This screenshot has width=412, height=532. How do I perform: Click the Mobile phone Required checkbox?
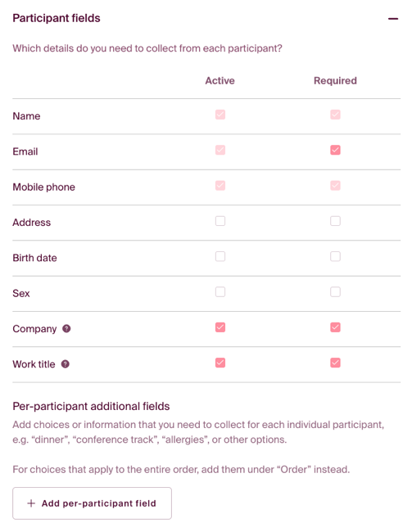[x=335, y=185]
